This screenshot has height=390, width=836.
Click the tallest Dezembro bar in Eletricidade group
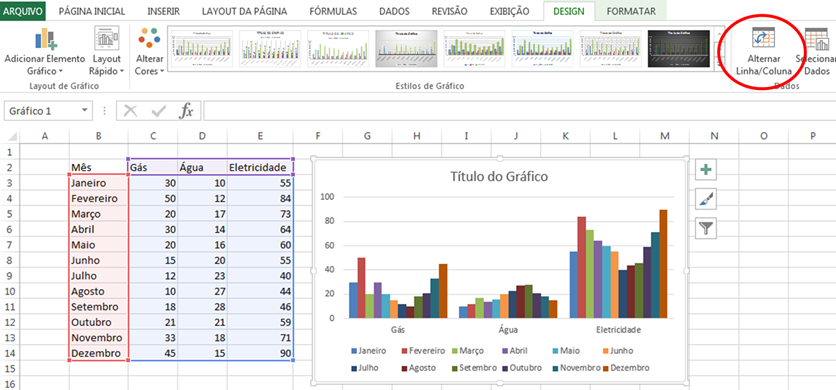coord(663,264)
